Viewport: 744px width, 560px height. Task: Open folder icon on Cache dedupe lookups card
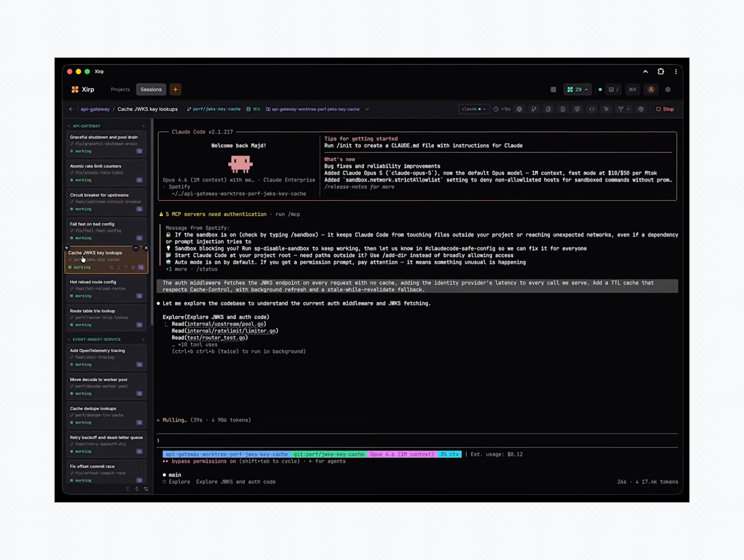pos(139,422)
